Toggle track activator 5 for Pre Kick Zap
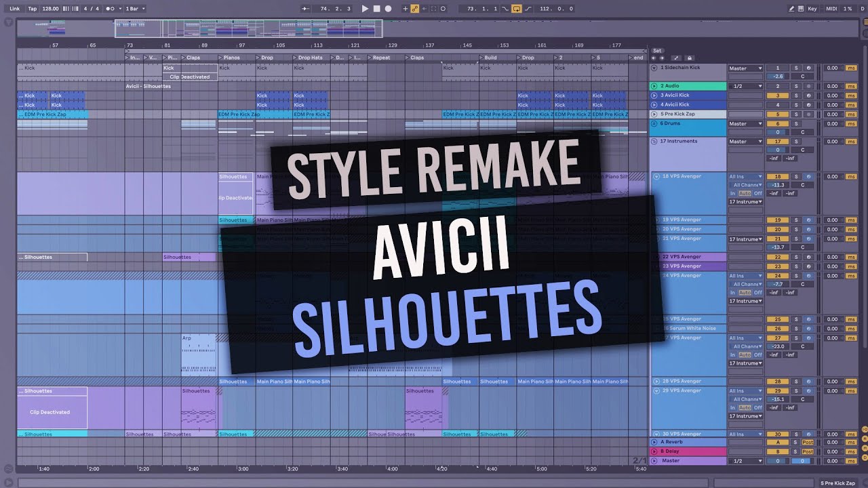 pyautogui.click(x=778, y=114)
